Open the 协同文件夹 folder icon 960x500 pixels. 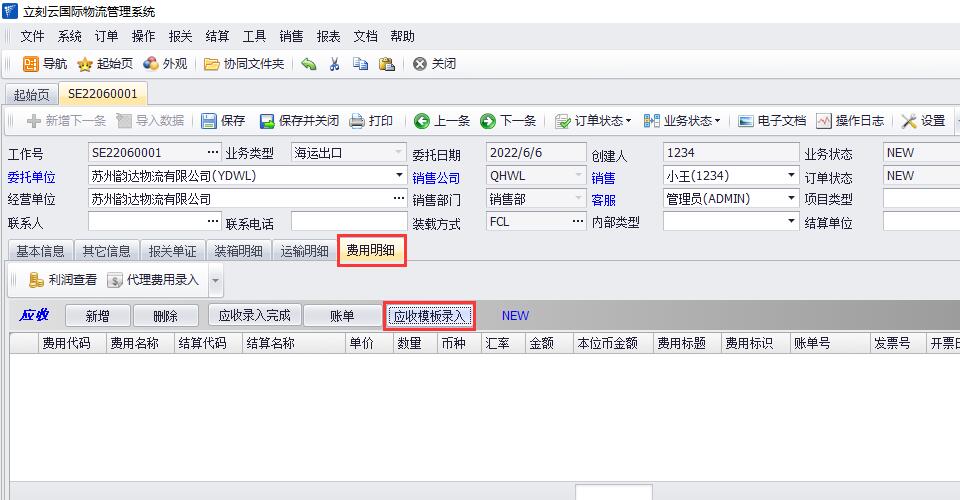click(x=211, y=64)
